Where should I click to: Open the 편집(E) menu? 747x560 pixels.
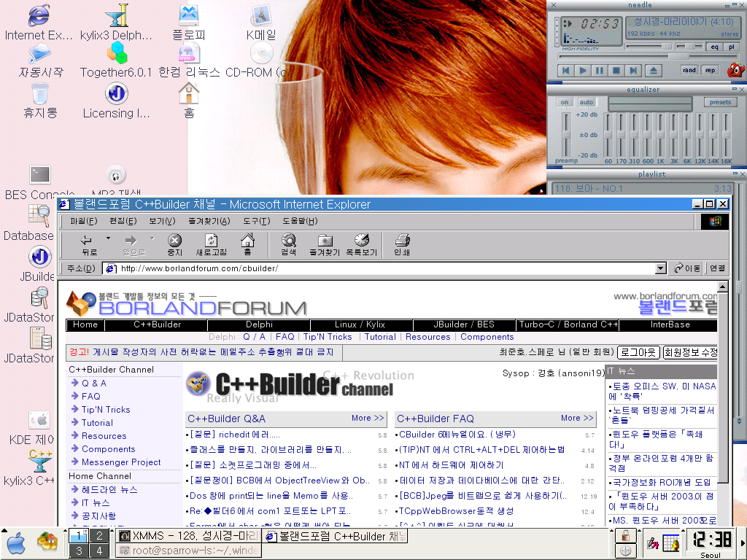[123, 221]
